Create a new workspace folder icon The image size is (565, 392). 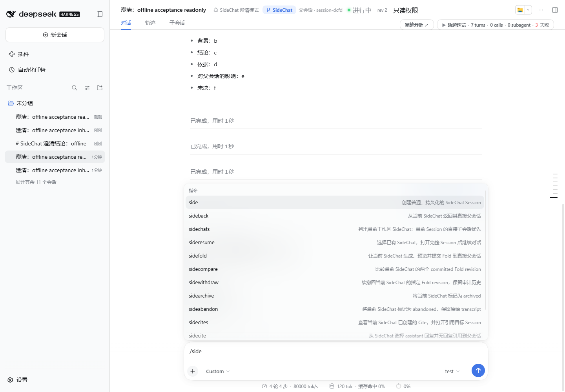point(100,88)
